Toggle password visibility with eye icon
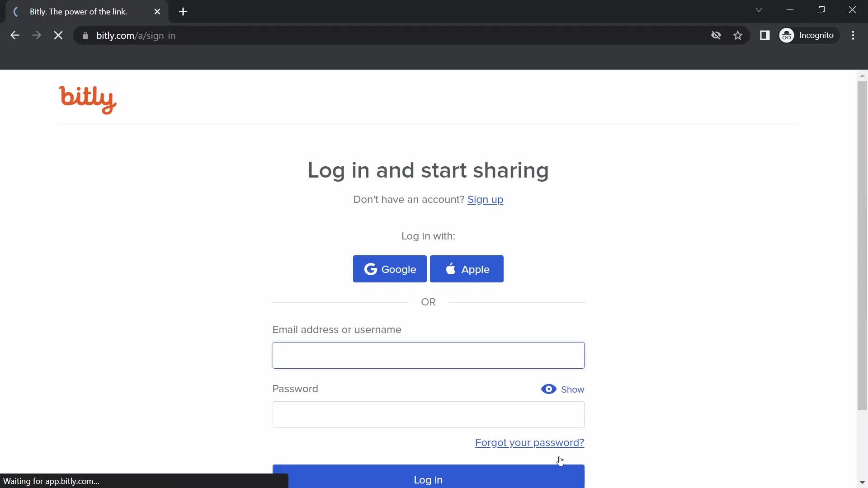Image resolution: width=868 pixels, height=488 pixels. [548, 389]
